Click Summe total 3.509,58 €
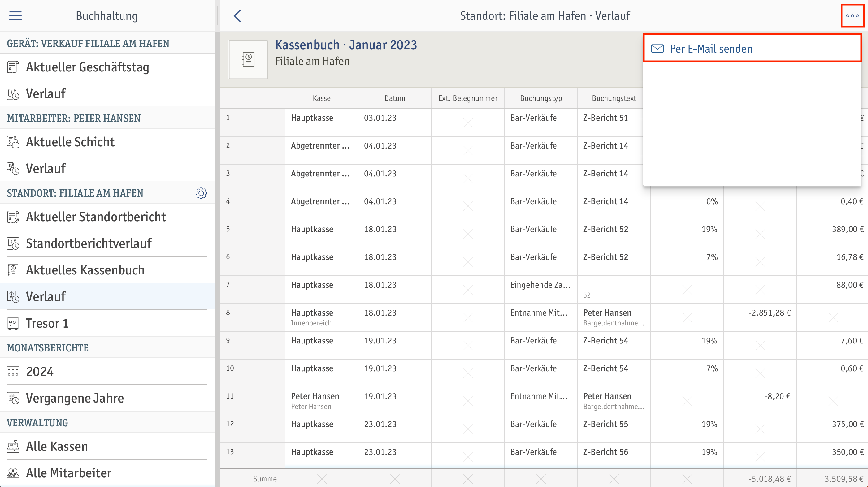The image size is (868, 487). click(844, 479)
